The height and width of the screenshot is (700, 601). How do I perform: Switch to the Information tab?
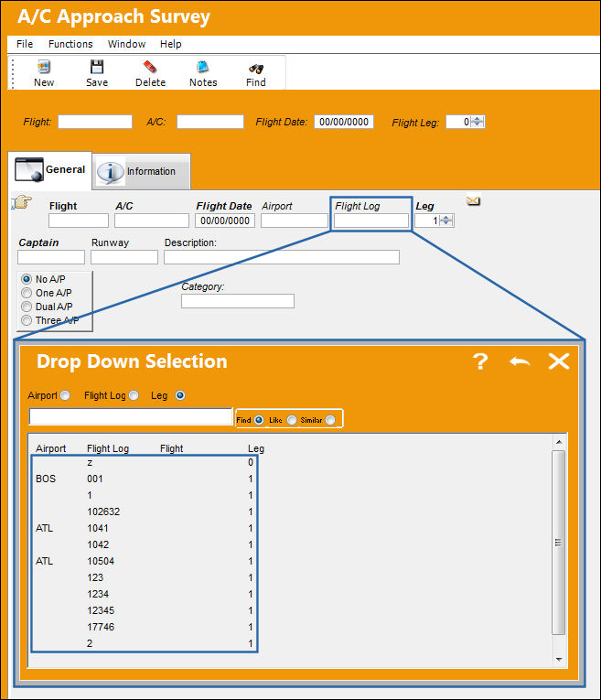pos(142,171)
